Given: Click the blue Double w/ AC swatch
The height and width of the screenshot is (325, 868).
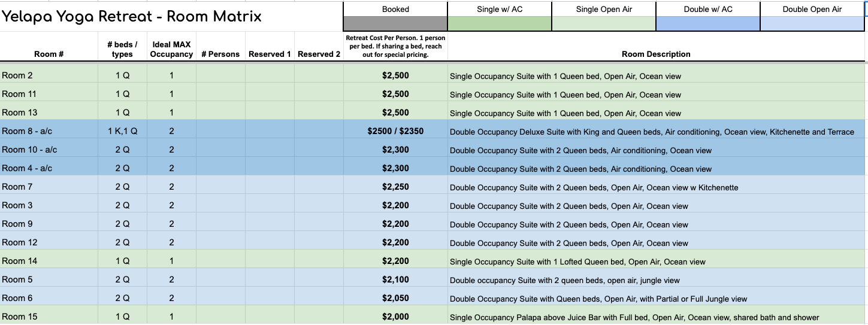Looking at the screenshot, I should click(x=708, y=24).
